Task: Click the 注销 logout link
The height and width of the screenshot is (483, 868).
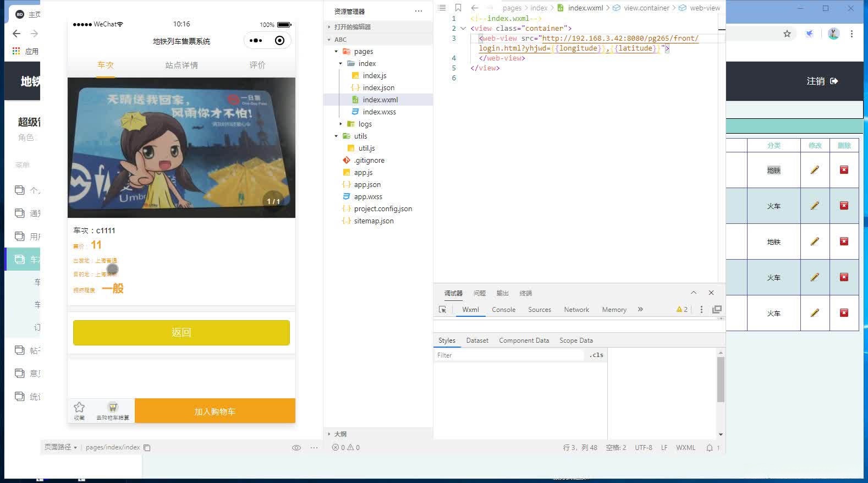Action: (822, 81)
